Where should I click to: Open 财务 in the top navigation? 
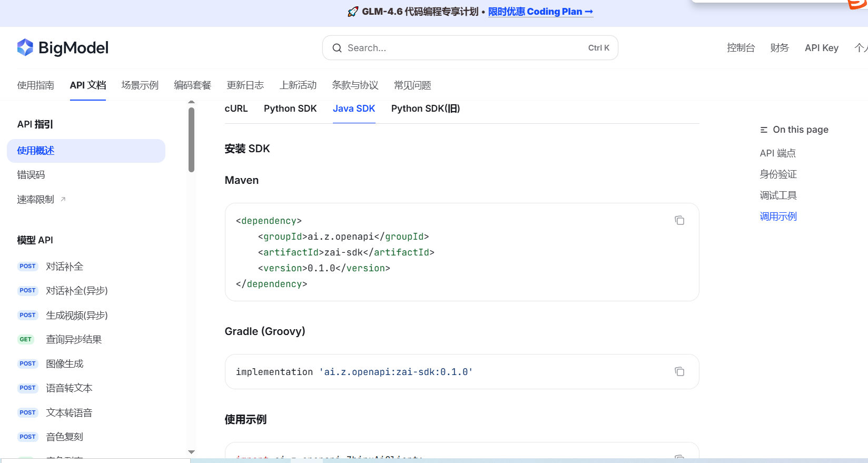780,48
